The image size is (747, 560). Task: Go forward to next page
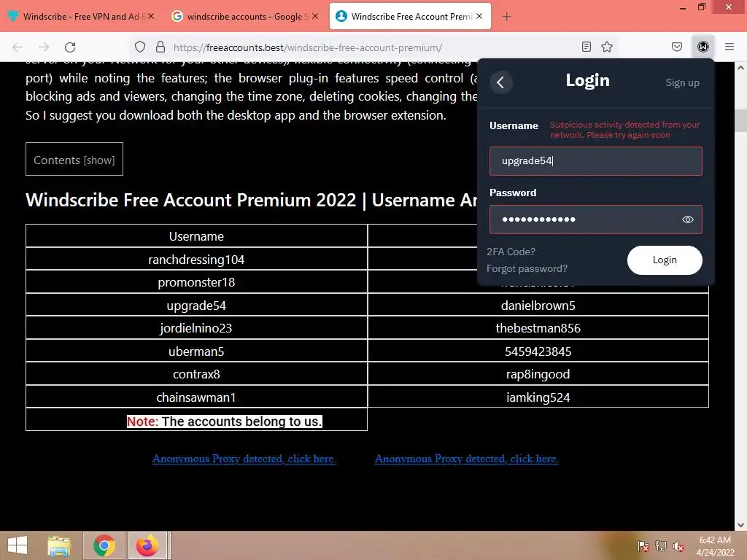coord(44,47)
